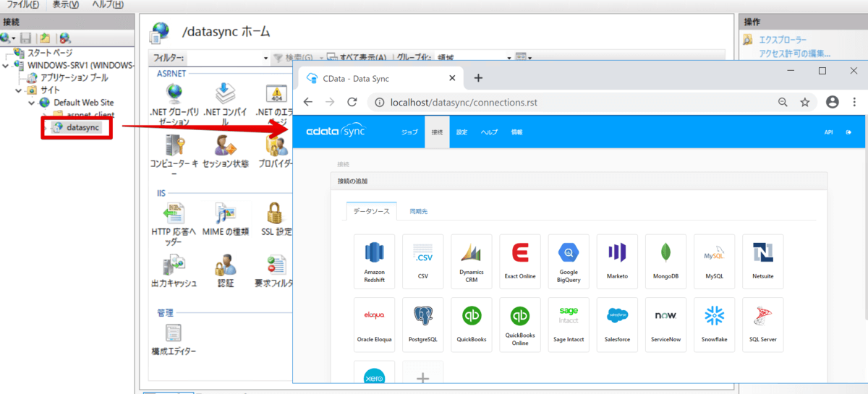Click the API link in the navbar

[828, 132]
